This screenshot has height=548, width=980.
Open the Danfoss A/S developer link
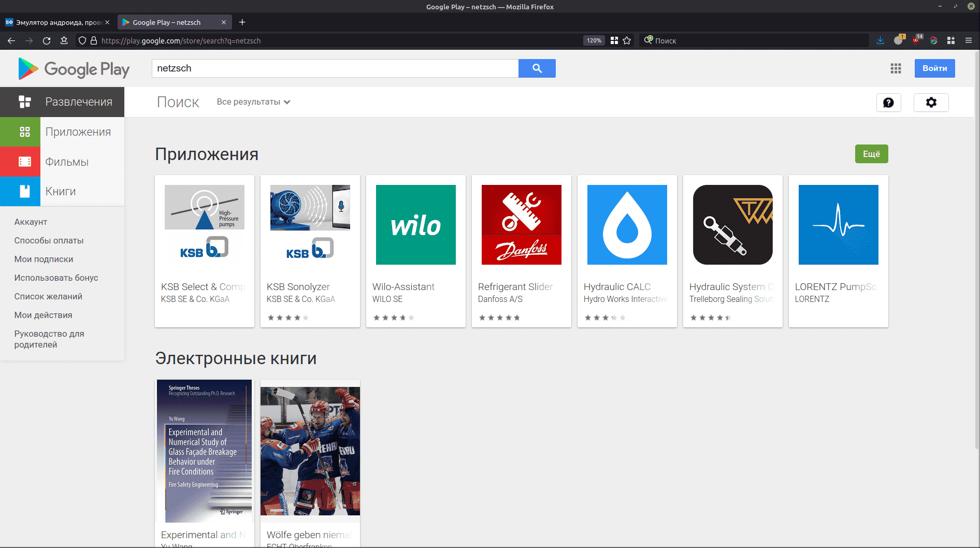(x=500, y=299)
